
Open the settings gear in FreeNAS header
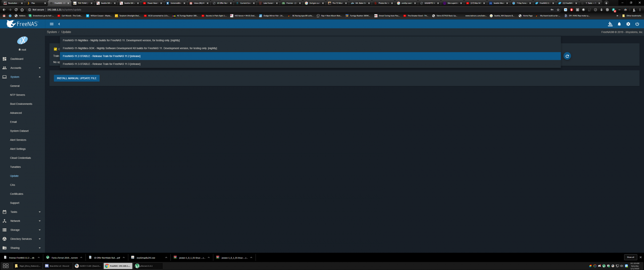(628, 24)
